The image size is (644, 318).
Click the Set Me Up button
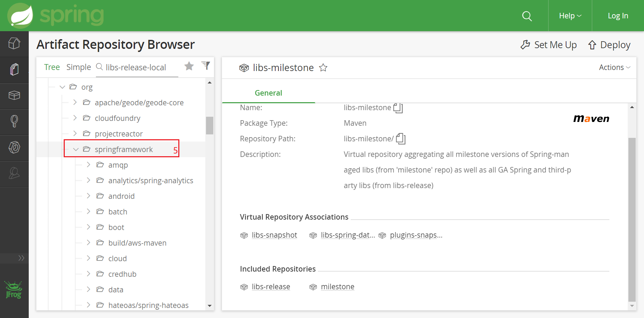(548, 45)
